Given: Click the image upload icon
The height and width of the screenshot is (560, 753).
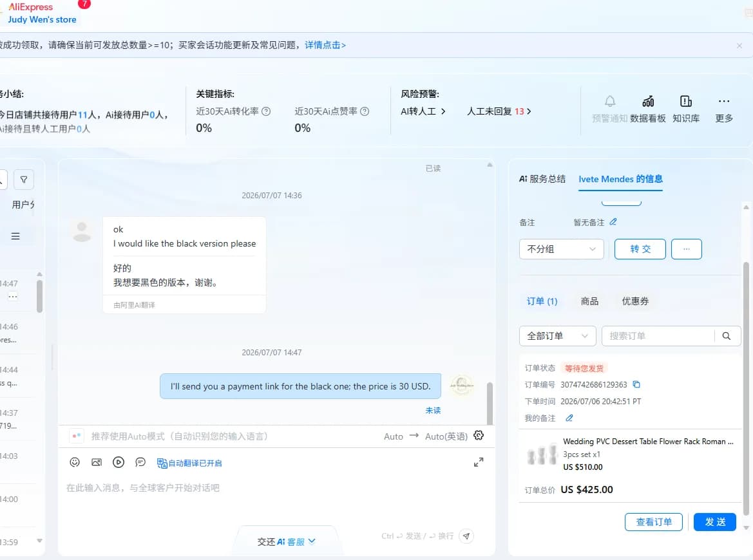Looking at the screenshot, I should (x=97, y=462).
